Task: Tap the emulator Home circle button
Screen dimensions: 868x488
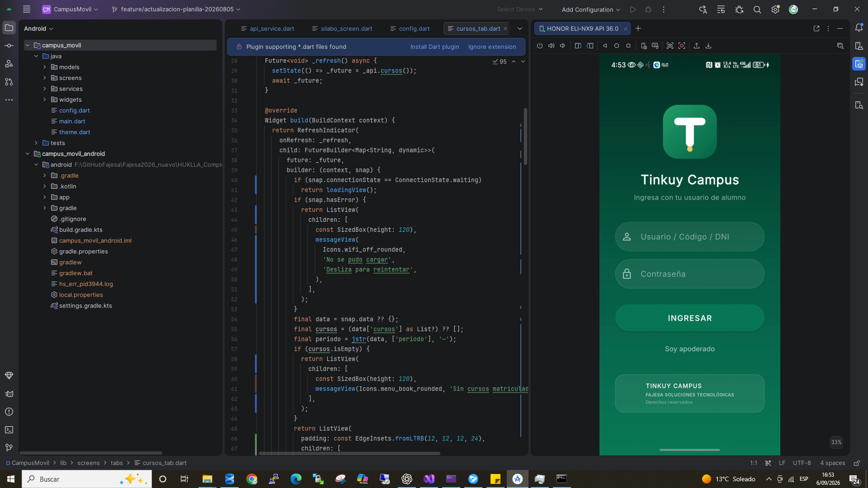Action: tap(617, 46)
